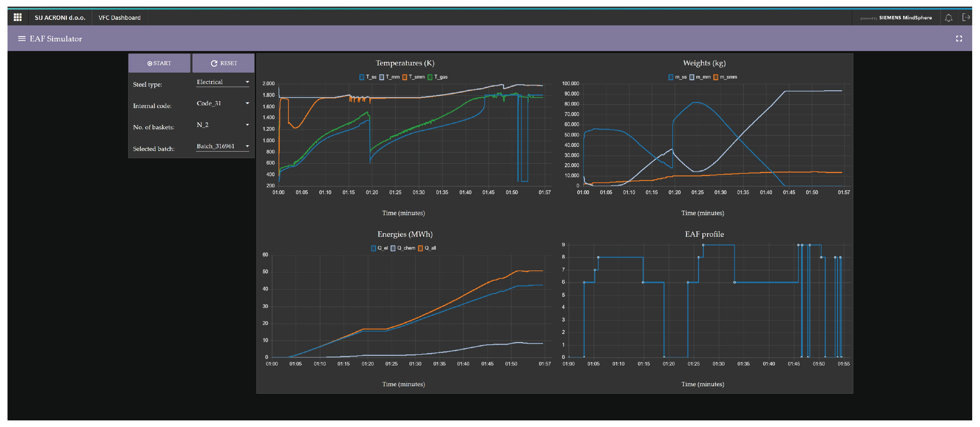
Task: Open the No. of baskets dropdown
Action: point(222,125)
